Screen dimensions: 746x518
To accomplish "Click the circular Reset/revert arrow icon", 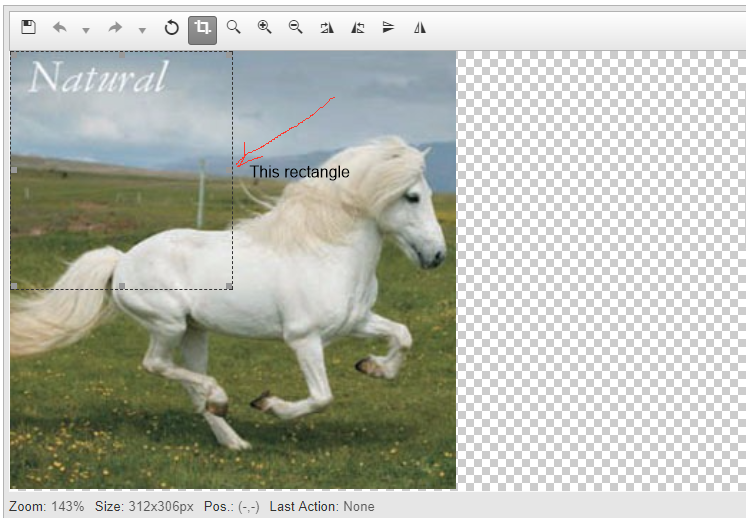I will click(171, 28).
